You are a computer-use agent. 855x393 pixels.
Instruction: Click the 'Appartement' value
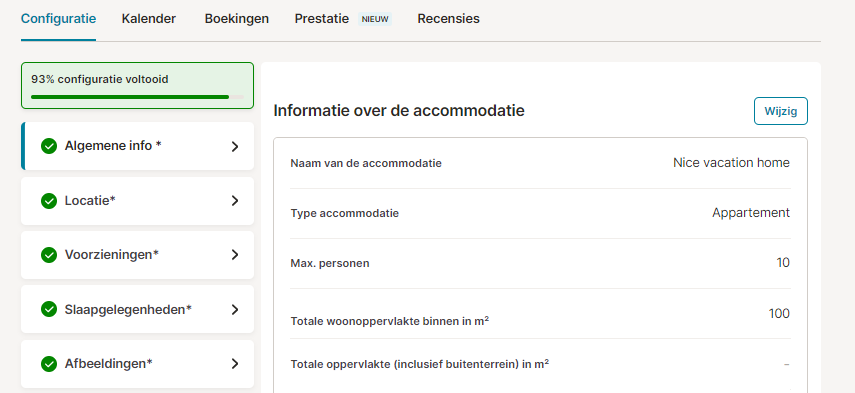click(x=751, y=213)
